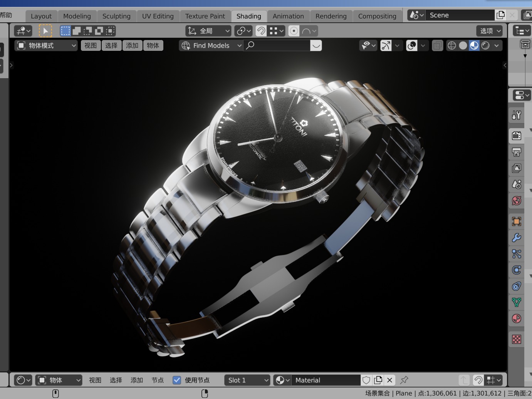Enable the 使用节点 checkbox in shader editor
This screenshot has height=399, width=532.
point(176,380)
